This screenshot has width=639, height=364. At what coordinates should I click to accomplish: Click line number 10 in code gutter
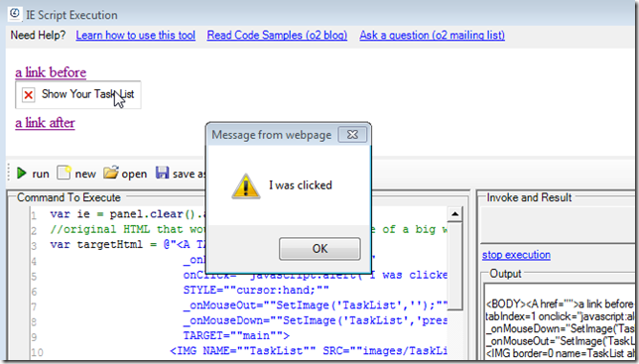(x=37, y=352)
